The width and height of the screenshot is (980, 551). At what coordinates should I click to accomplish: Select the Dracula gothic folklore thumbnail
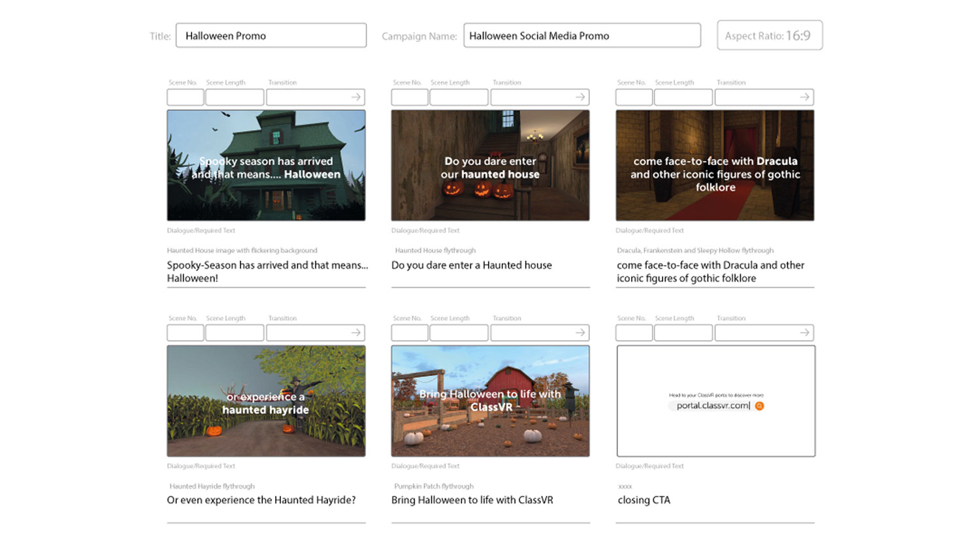point(715,165)
